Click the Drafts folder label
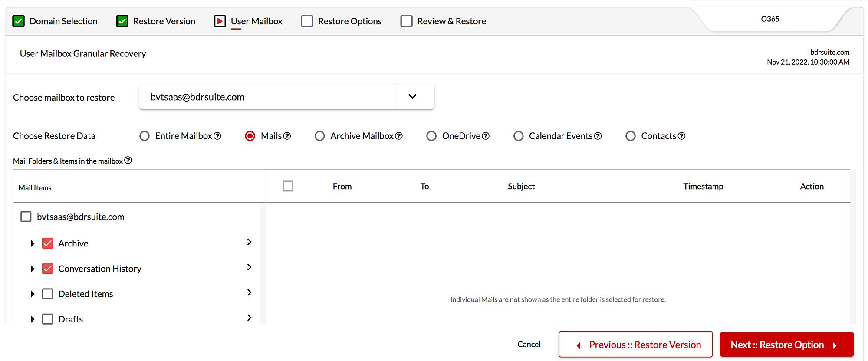 (x=71, y=319)
